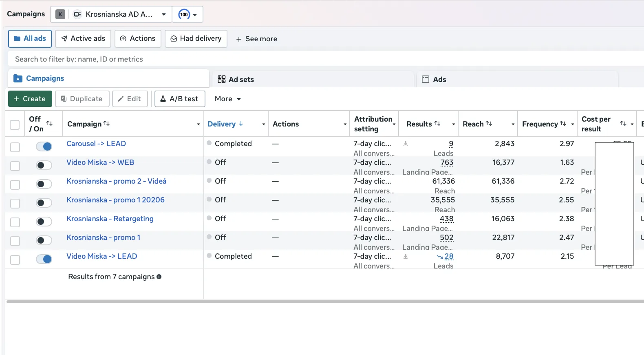Click the Campaigns folder icon in the level tab
Image resolution: width=644 pixels, height=355 pixels.
tap(18, 78)
